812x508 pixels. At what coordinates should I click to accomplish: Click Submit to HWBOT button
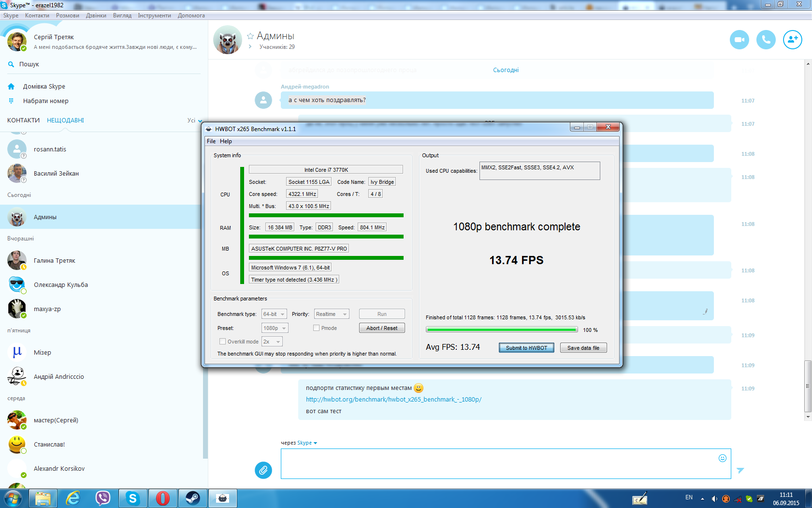[526, 348]
